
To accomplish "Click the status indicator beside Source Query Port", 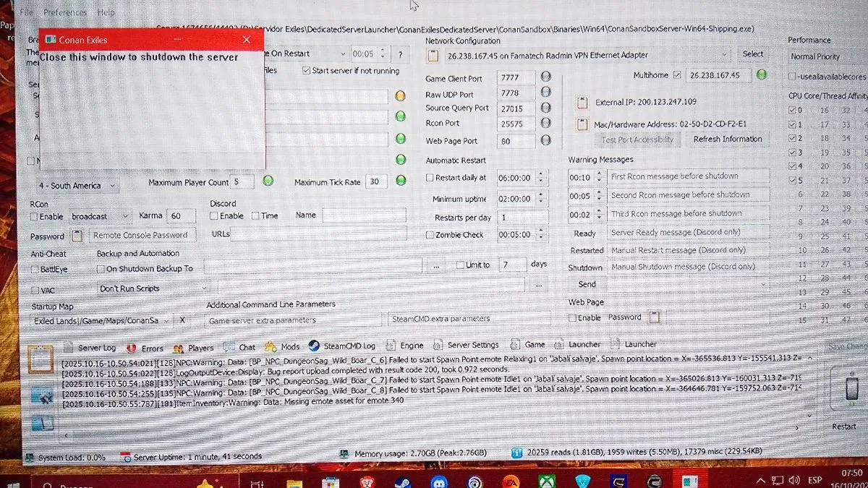I will coord(545,108).
